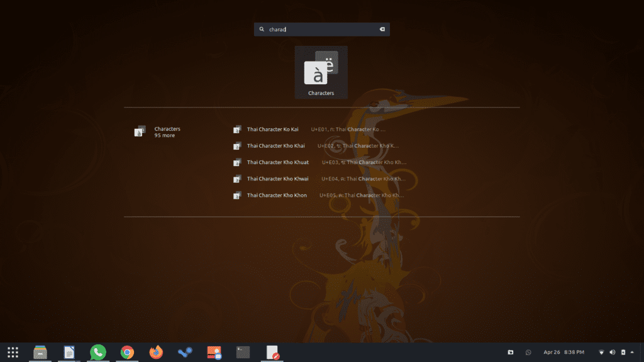This screenshot has height=362, width=644.
Task: Open LibreOffice Writer from the taskbar
Action: point(69,353)
